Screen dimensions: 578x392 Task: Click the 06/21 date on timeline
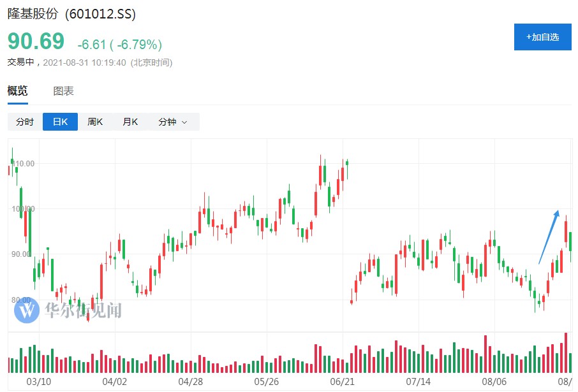point(342,382)
